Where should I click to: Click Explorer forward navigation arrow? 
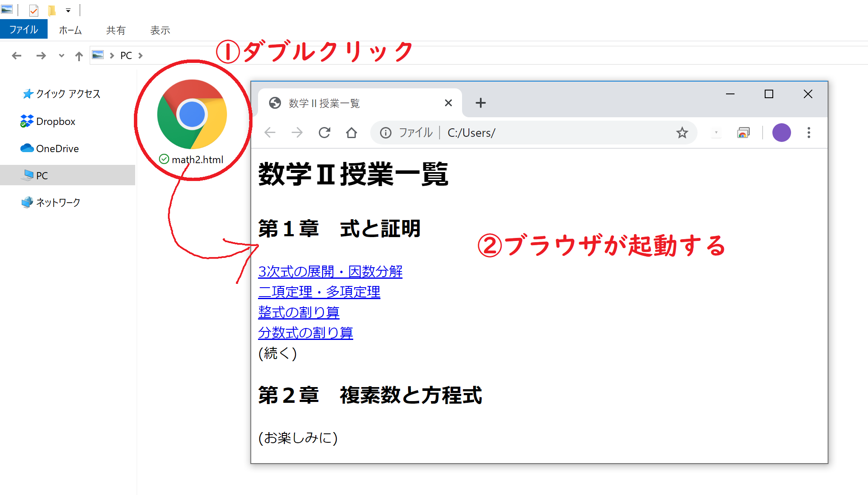point(41,56)
